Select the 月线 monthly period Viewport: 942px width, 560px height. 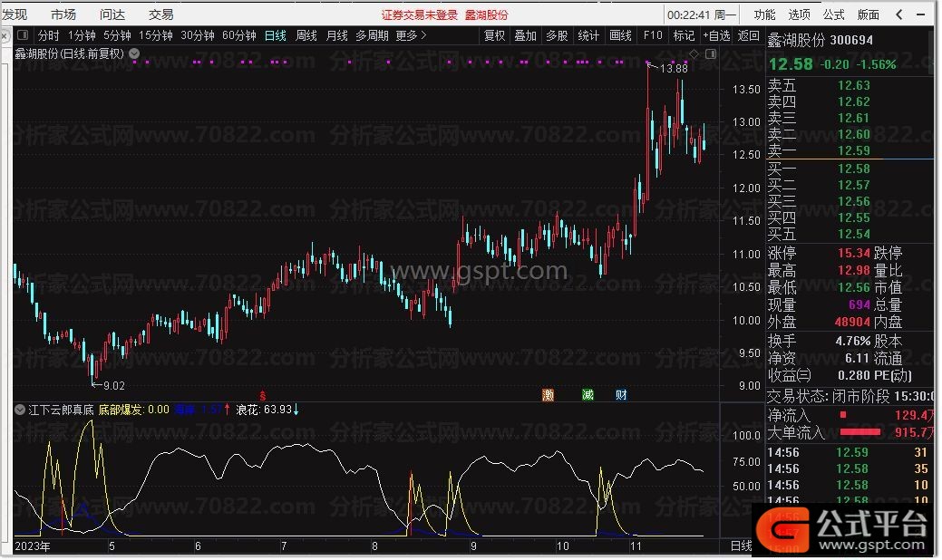(x=337, y=35)
